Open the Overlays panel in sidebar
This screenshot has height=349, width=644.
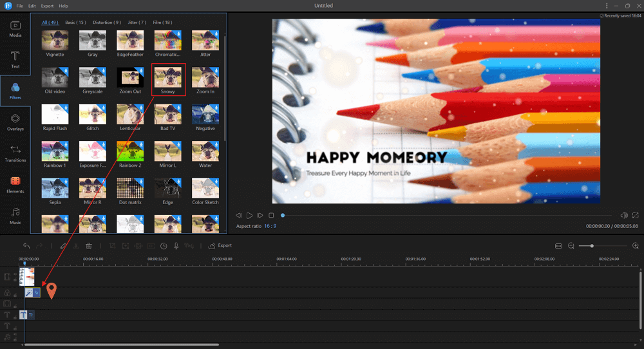pyautogui.click(x=15, y=122)
